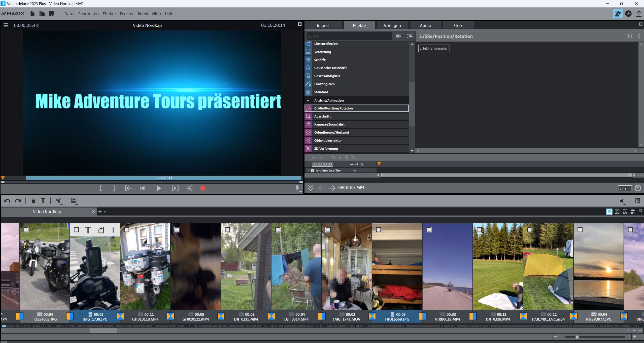Click the trash delete icon
Image resolution: width=644 pixels, height=343 pixels.
(x=33, y=201)
